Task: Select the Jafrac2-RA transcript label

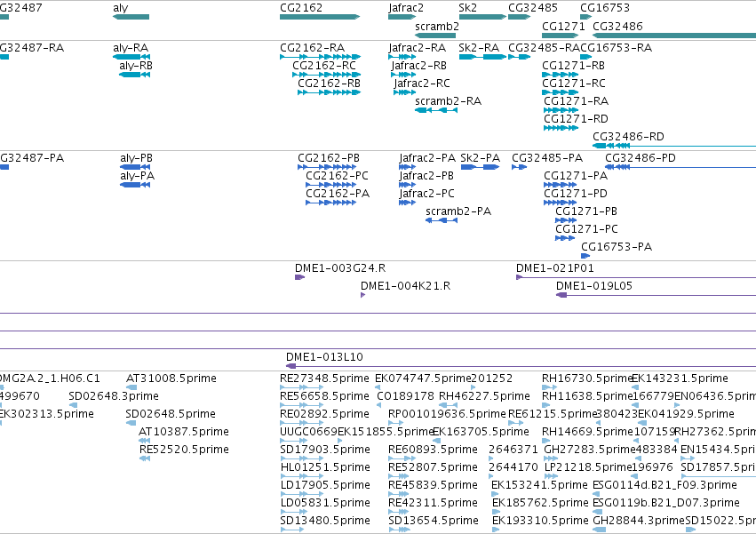Action: 417,48
